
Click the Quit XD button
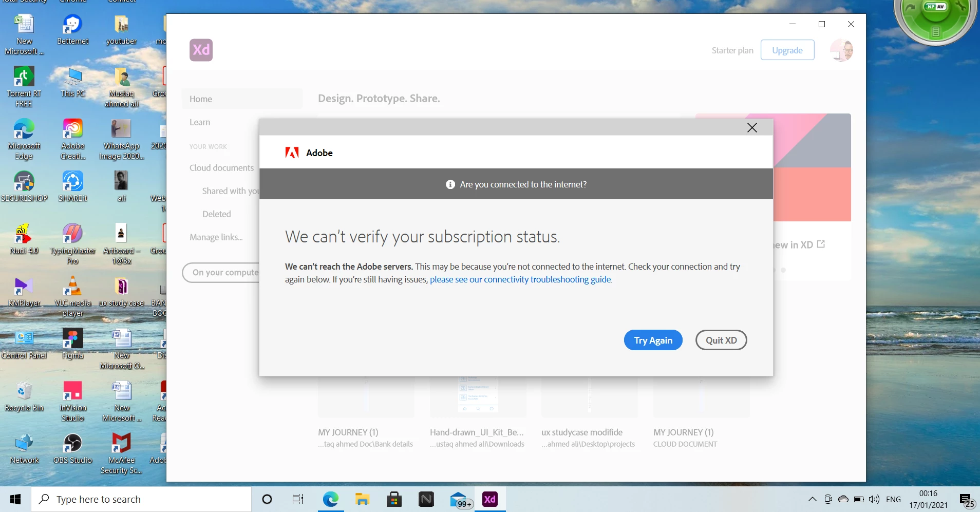721,340
